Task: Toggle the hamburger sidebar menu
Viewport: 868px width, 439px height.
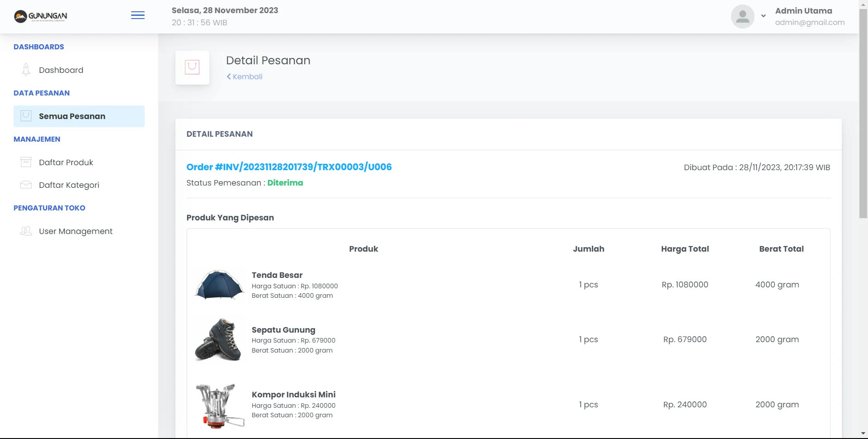Action: point(138,15)
